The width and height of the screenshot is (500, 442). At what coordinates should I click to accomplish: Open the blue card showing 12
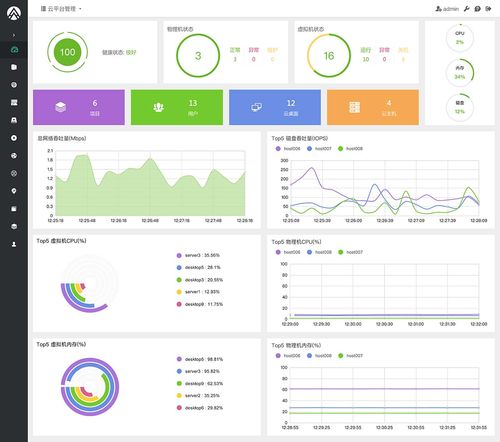point(275,107)
